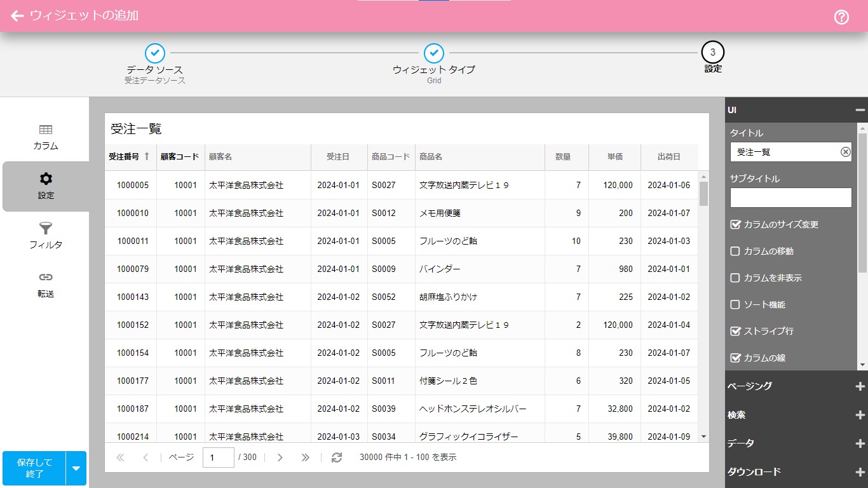This screenshot has width=868, height=488.
Task: Sort by the 受注番号 column header
Action: (125, 156)
